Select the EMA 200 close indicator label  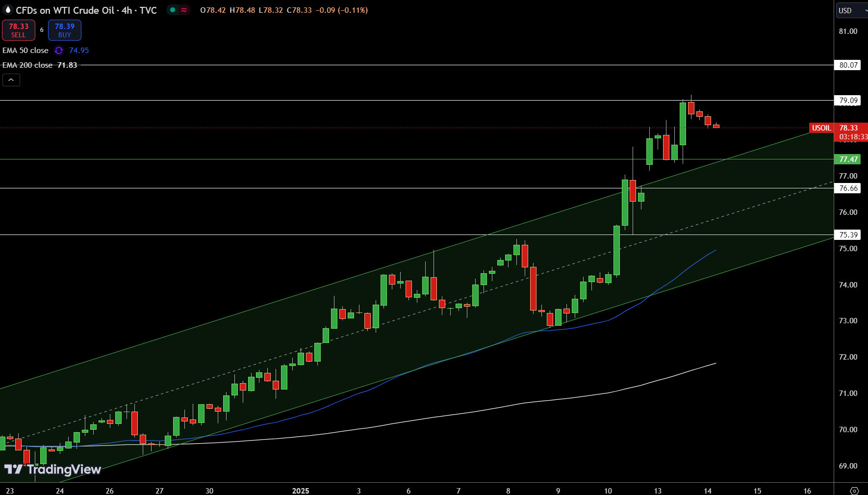(x=27, y=65)
